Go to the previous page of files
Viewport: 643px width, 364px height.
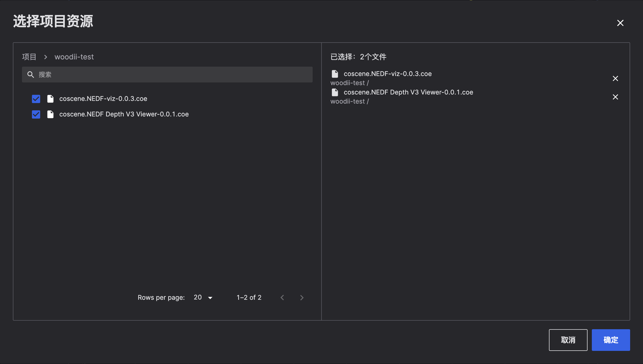[x=282, y=298]
